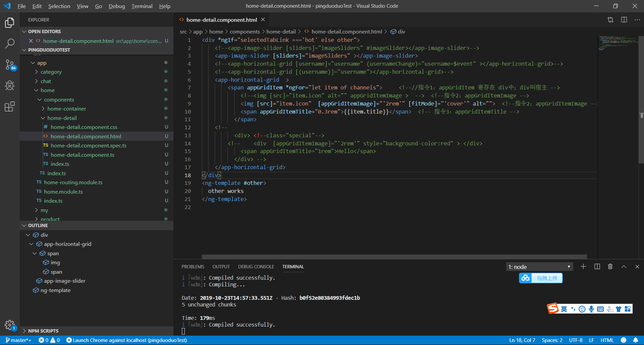Click the editor horizontal scrollbar
Screen dimensions: 644x345
pos(394,257)
